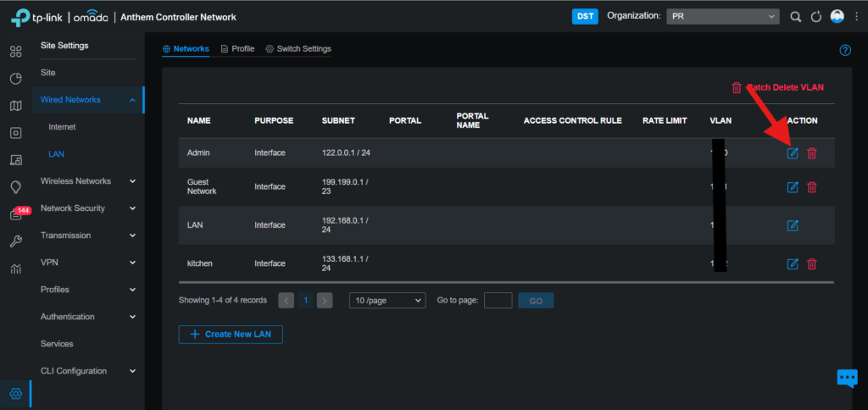
Task: Click the search magnifier in top bar
Action: [795, 17]
